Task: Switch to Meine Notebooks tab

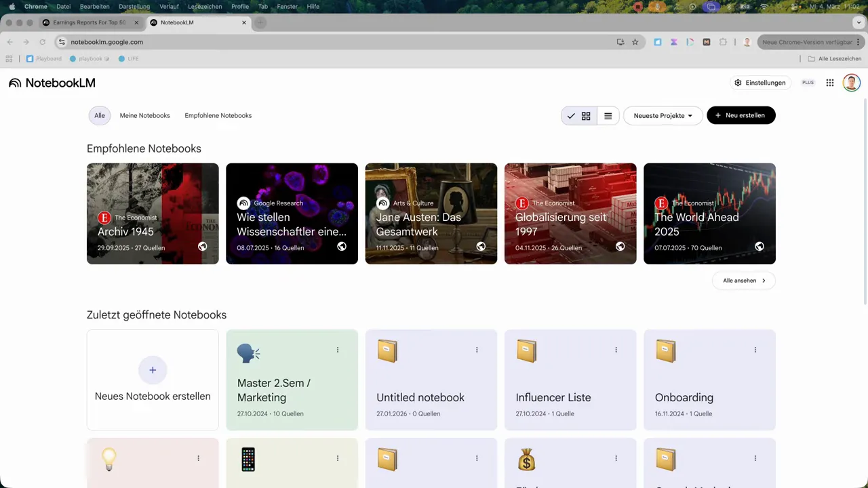Action: (x=144, y=116)
